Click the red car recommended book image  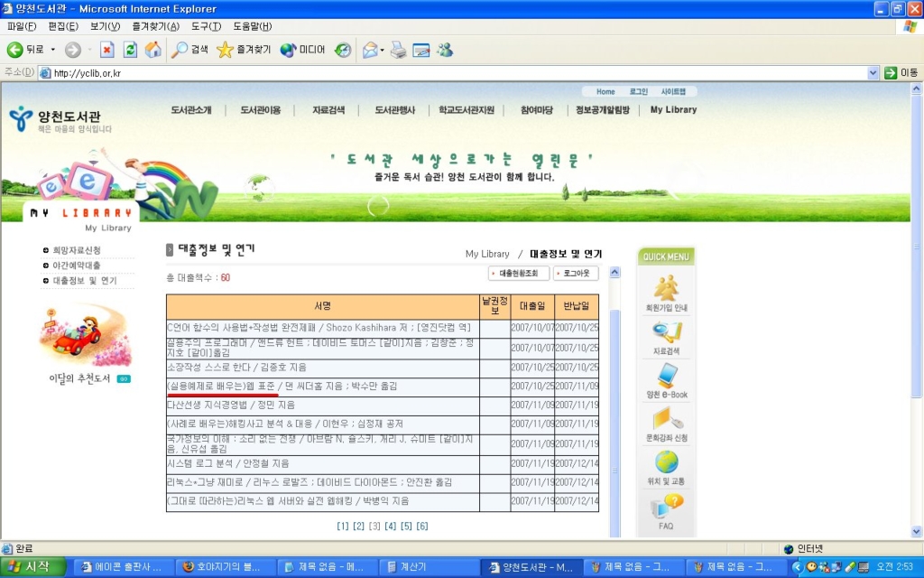86,335
